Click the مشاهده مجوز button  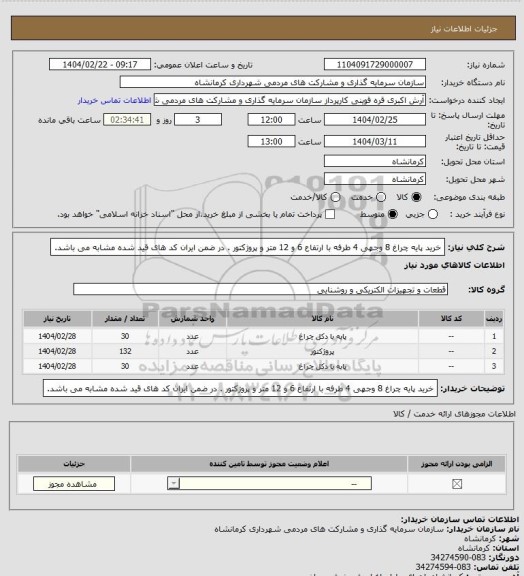click(x=74, y=484)
